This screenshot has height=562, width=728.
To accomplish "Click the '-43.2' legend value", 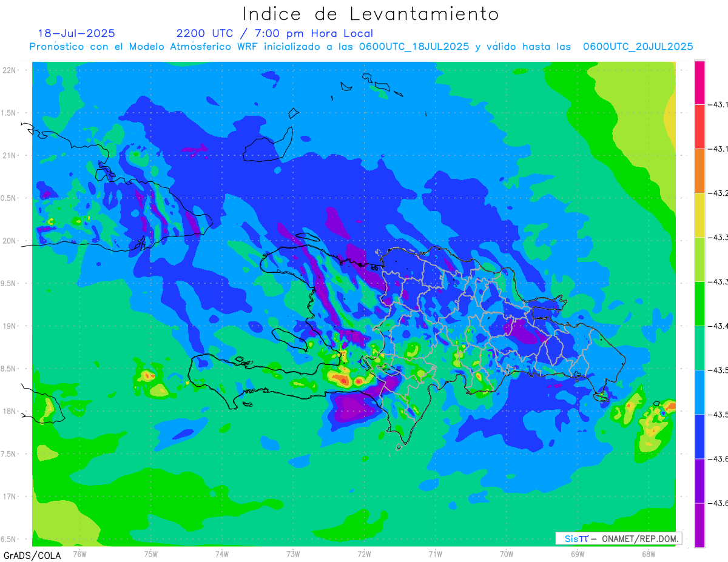I will pos(719,193).
